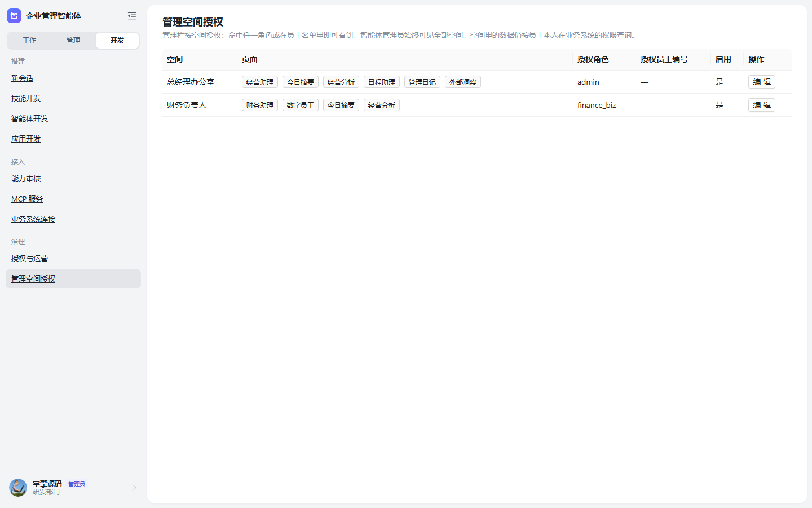Viewport: 812px width, 508px height.
Task: Expand the user profile chevron arrow
Action: [135, 488]
